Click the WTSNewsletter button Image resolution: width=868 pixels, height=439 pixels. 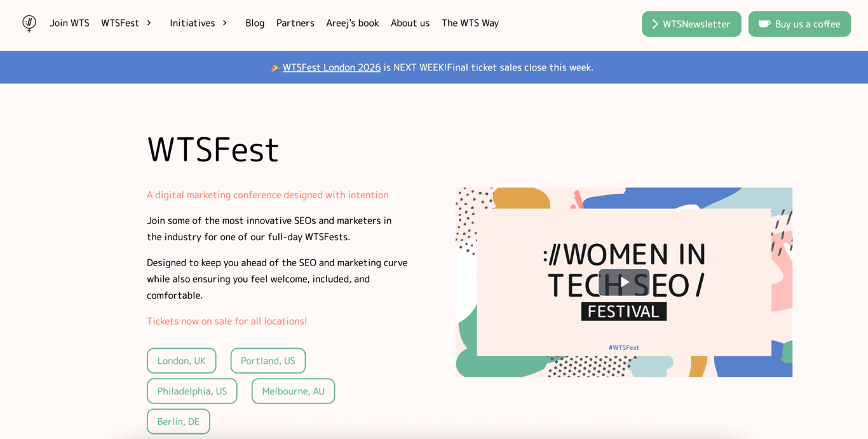pyautogui.click(x=691, y=24)
